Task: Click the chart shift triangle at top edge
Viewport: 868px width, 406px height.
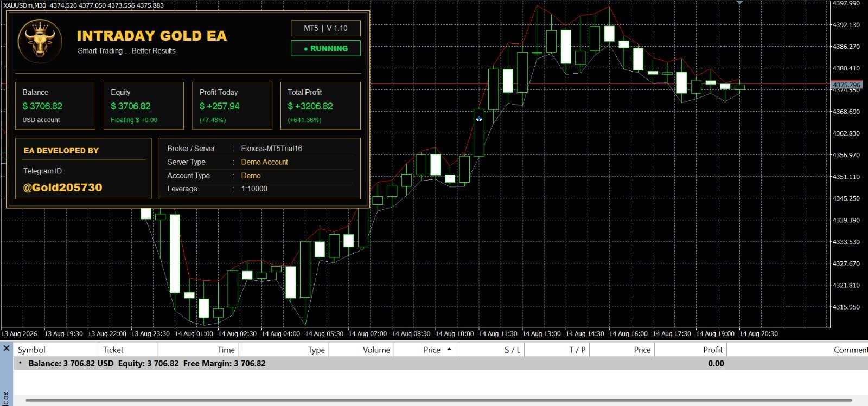Action: point(739,2)
